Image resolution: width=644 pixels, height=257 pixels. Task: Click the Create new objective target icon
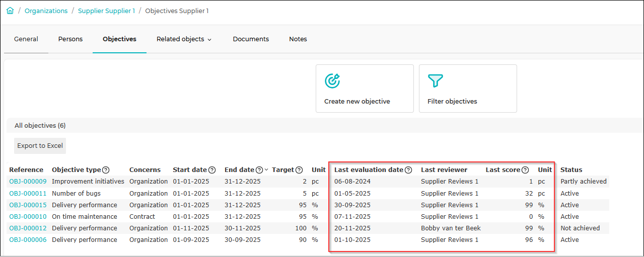coord(332,81)
